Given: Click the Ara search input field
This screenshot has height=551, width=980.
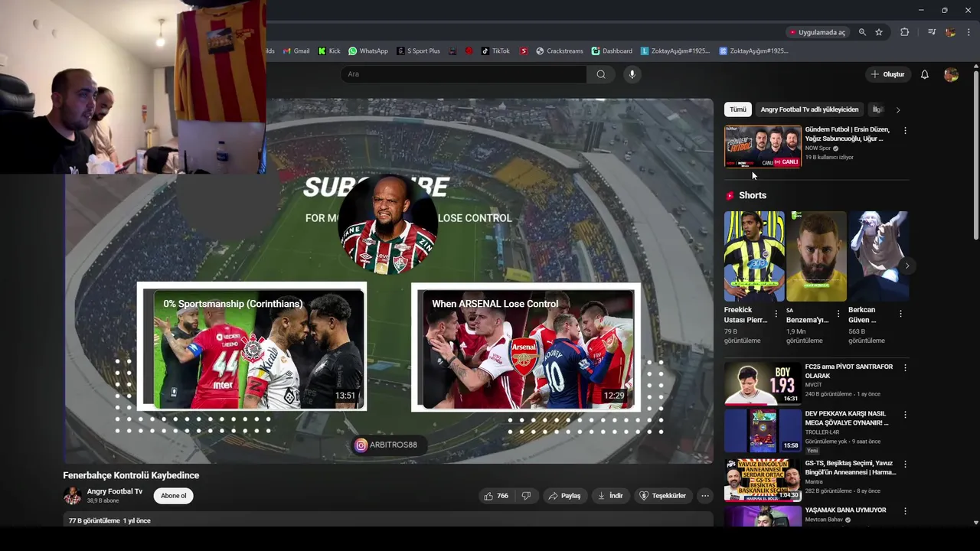Looking at the screenshot, I should (x=464, y=74).
